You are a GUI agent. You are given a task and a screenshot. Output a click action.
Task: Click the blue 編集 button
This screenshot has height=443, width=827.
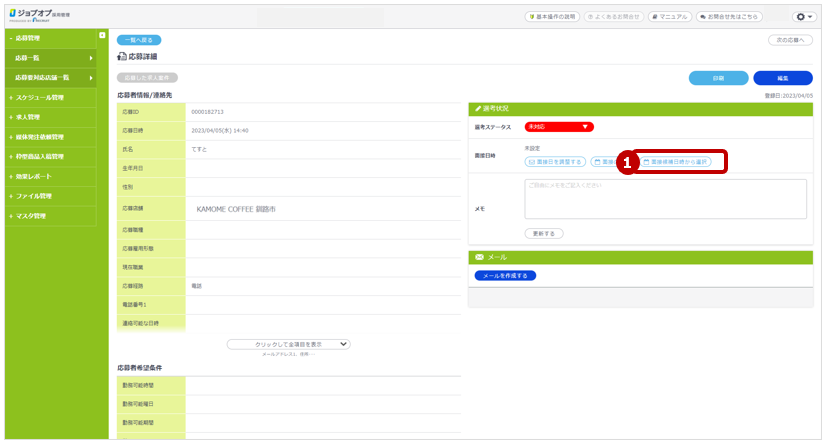[783, 78]
